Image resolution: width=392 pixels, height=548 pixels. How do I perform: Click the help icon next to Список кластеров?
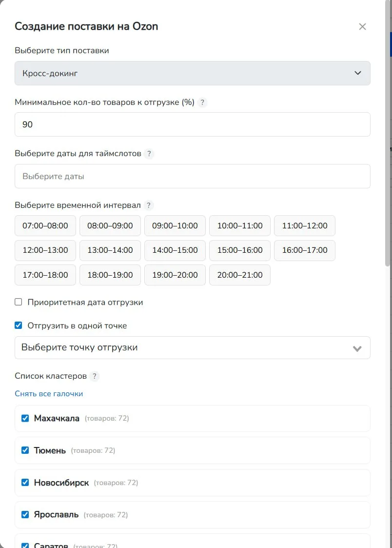click(x=94, y=376)
